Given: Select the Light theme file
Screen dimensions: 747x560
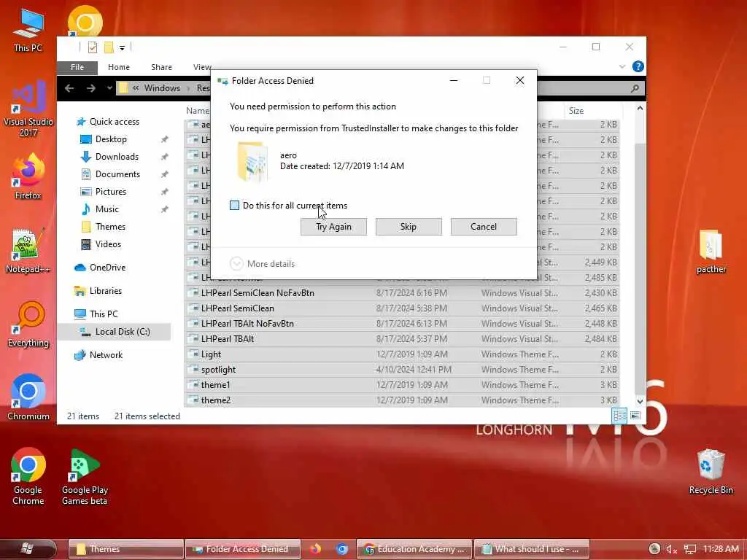Looking at the screenshot, I should pos(402,354).
